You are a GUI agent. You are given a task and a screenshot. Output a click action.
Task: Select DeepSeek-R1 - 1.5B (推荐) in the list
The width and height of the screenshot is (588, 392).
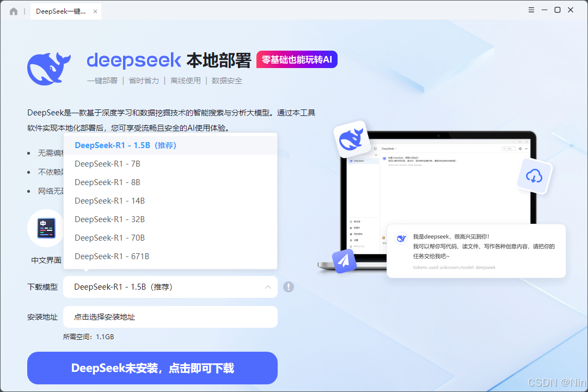tap(170, 145)
